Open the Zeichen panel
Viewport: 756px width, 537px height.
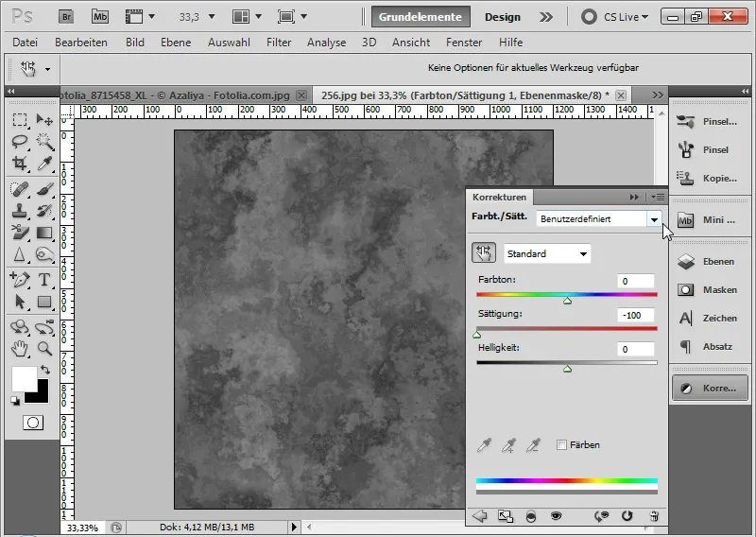point(709,318)
